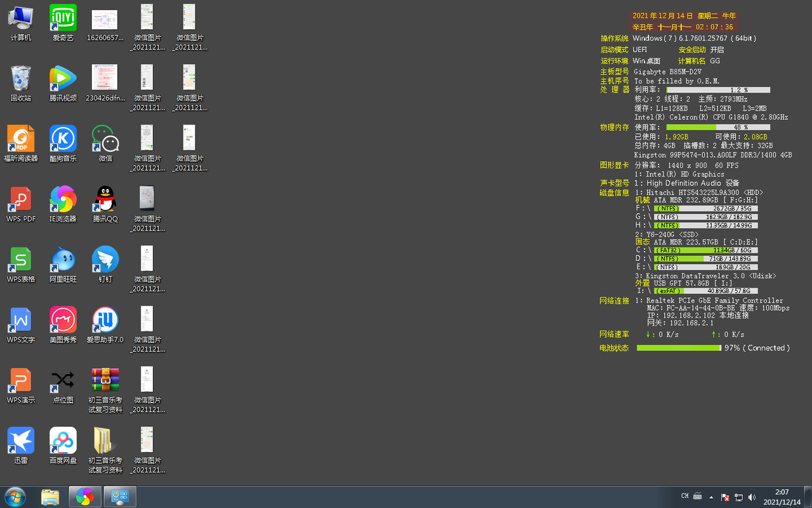Show hidden tray icons arrow
Image resolution: width=812 pixels, height=508 pixels.
(711, 497)
